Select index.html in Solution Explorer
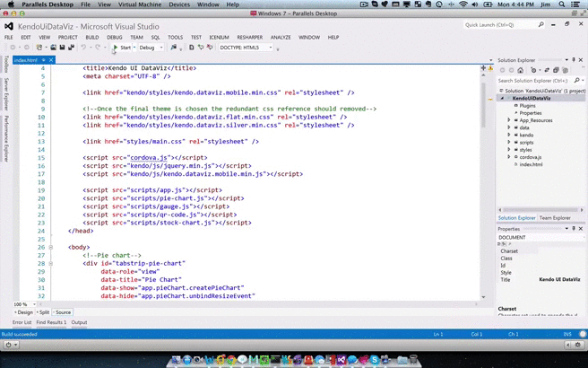This screenshot has height=368, width=588. [531, 164]
